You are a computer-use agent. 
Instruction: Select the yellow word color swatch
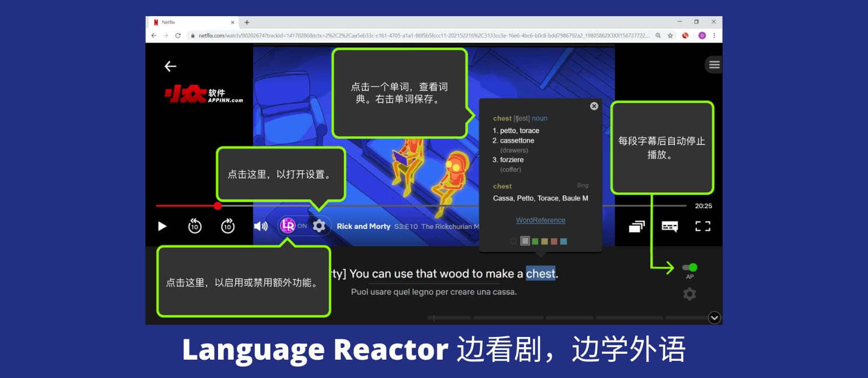pyautogui.click(x=544, y=241)
